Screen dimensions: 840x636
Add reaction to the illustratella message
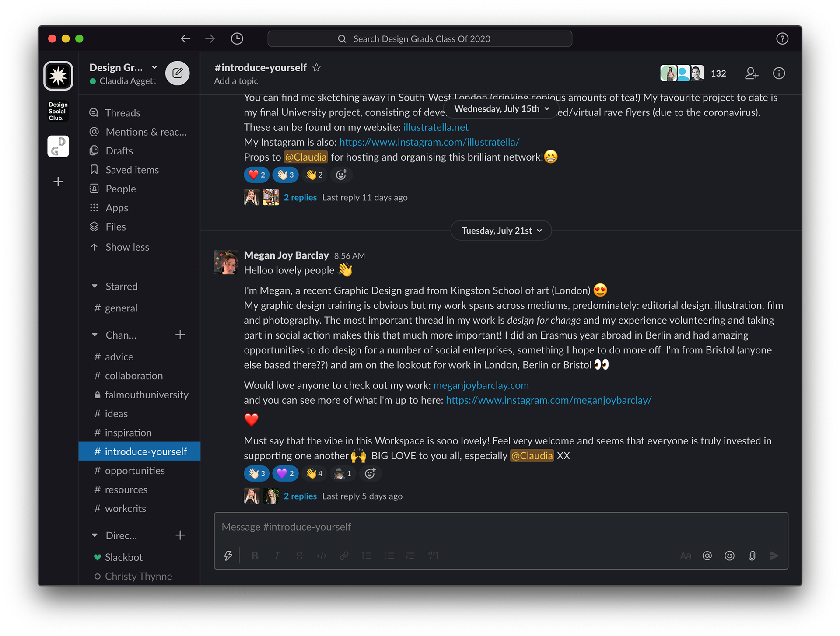[341, 175]
